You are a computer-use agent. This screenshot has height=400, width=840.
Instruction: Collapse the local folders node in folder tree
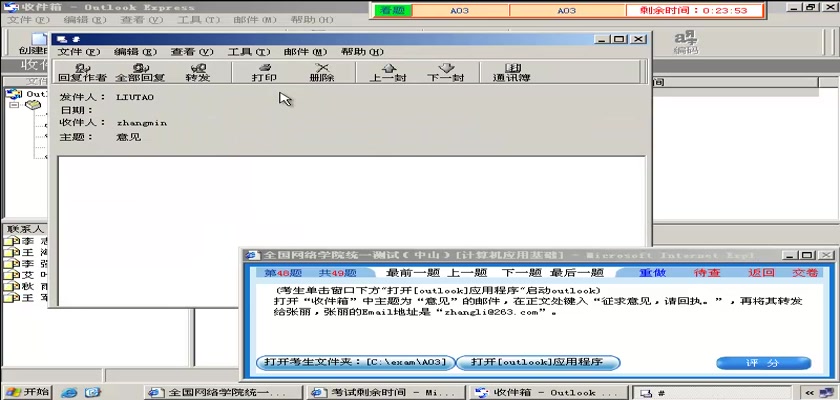[x=13, y=105]
